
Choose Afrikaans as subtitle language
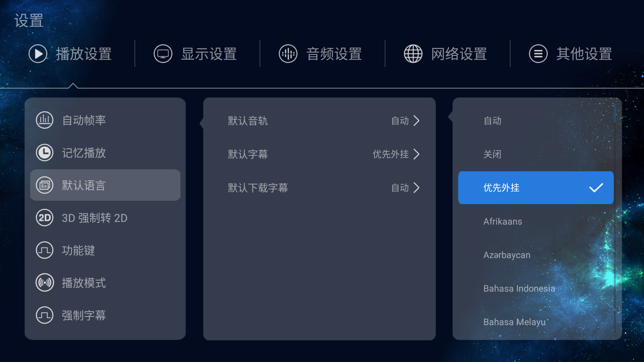(x=502, y=221)
